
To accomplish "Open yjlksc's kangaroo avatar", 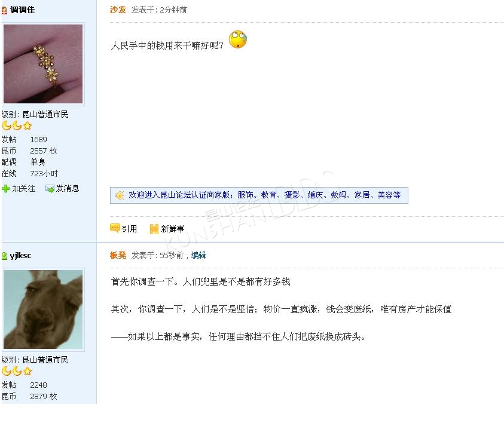I will (43, 309).
